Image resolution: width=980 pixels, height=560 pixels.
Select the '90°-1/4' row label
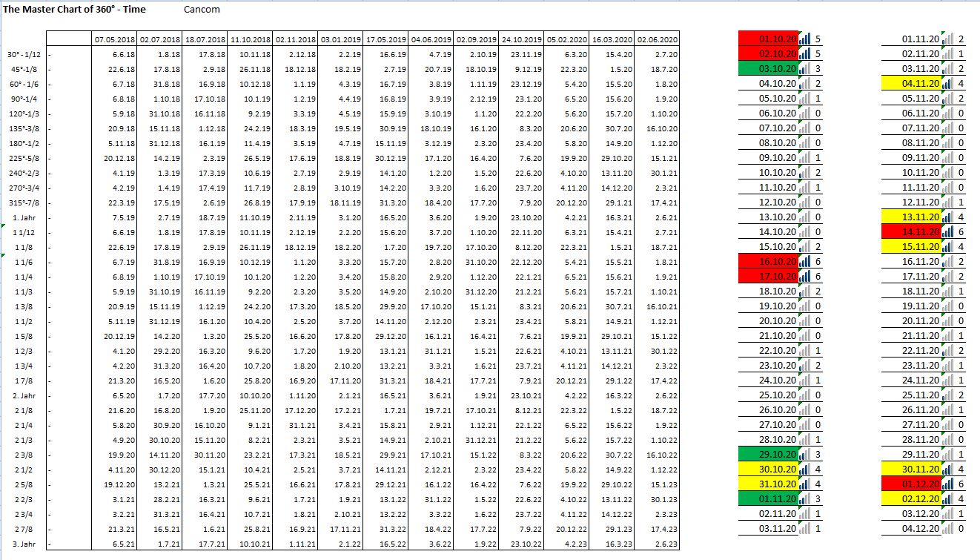pos(24,99)
